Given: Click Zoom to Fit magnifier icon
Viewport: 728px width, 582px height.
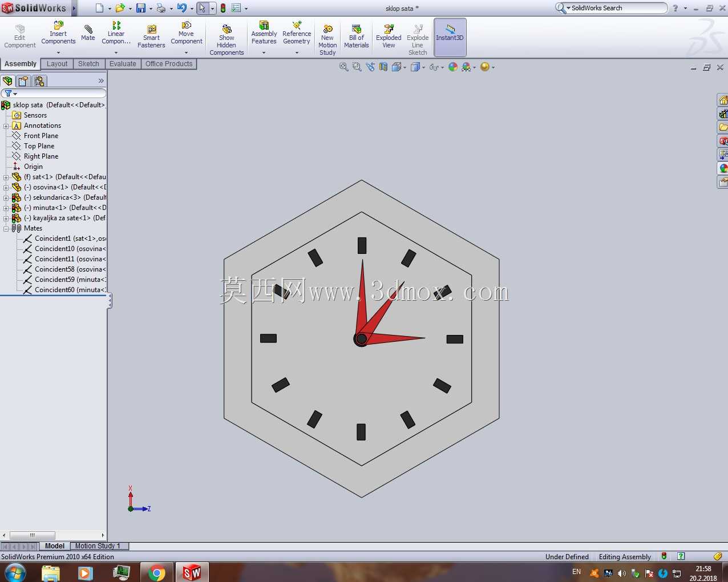Looking at the screenshot, I should tap(344, 67).
